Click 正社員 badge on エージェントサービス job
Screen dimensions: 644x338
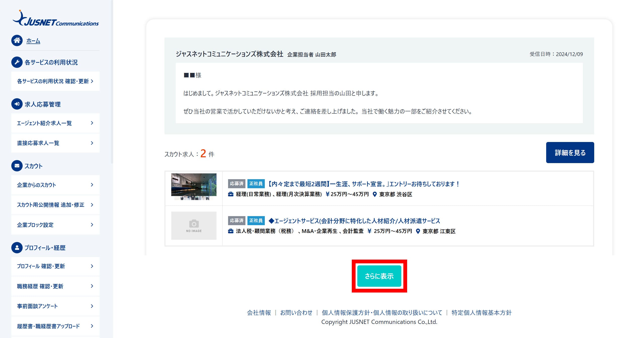tap(256, 221)
